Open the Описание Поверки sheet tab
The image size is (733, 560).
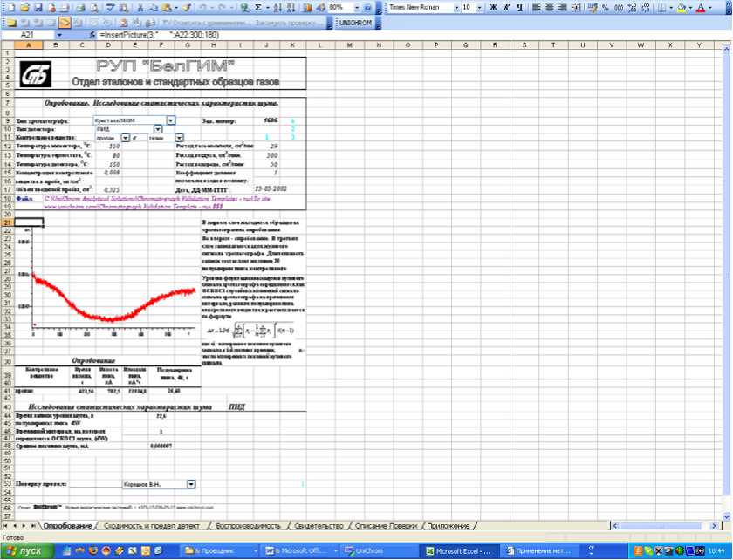click(386, 526)
